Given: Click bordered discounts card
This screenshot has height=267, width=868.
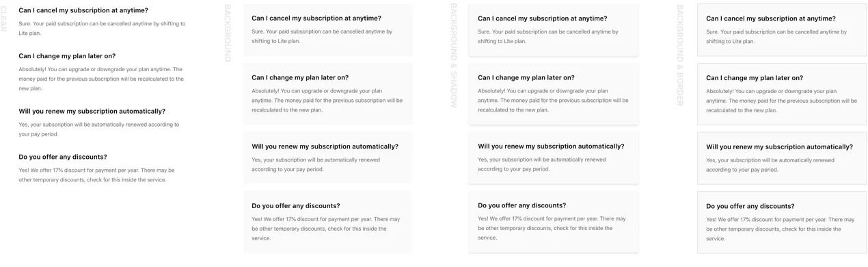Looking at the screenshot, I should (781, 222).
